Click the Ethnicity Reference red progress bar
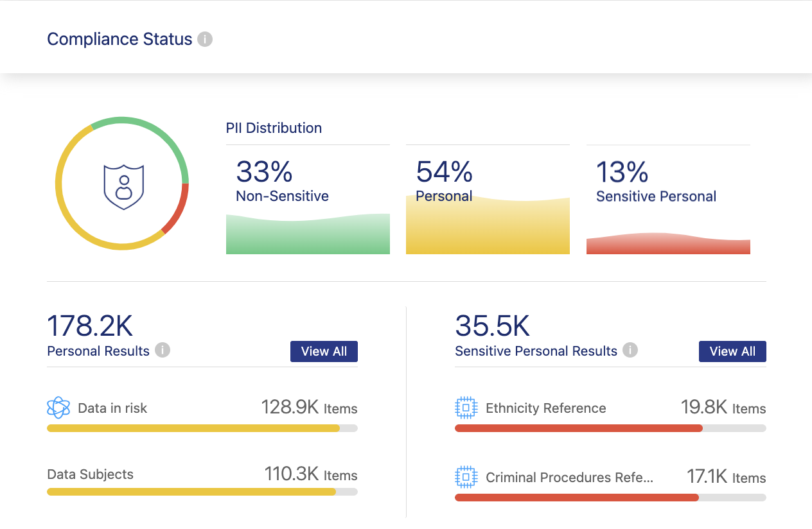This screenshot has height=529, width=812. [x=610, y=428]
